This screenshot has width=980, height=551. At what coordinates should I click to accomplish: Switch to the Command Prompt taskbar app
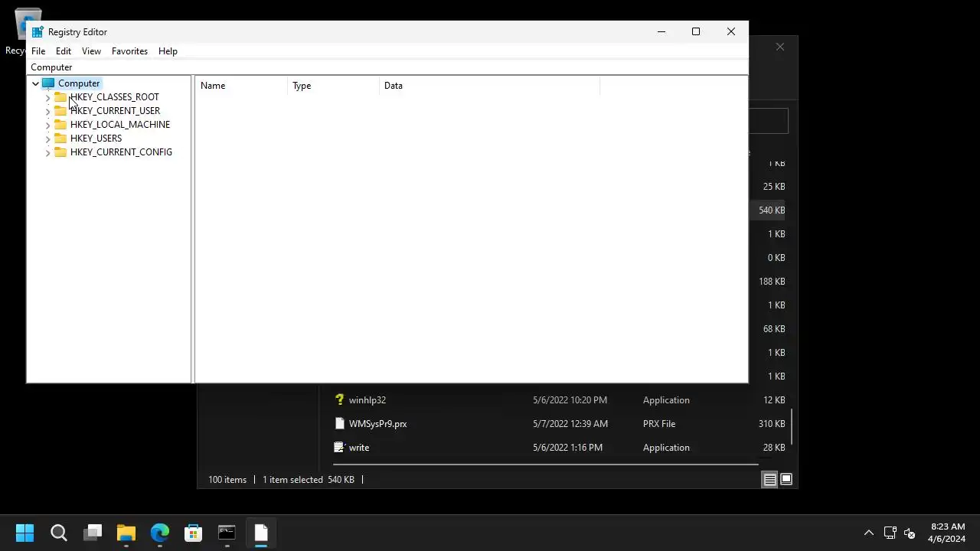(x=227, y=533)
